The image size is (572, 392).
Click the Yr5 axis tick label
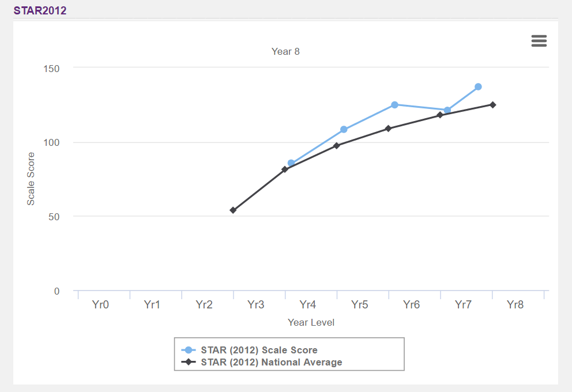359,304
